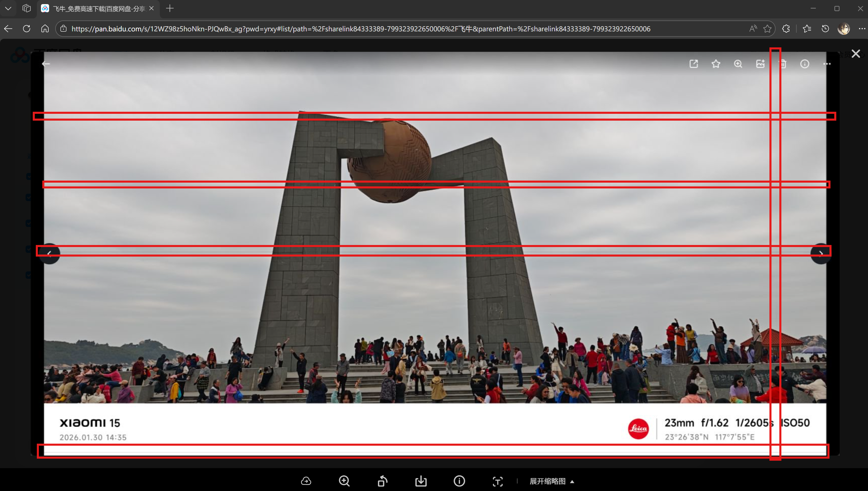Rotate the photo counterclockwise
This screenshot has width=868, height=491.
[382, 481]
